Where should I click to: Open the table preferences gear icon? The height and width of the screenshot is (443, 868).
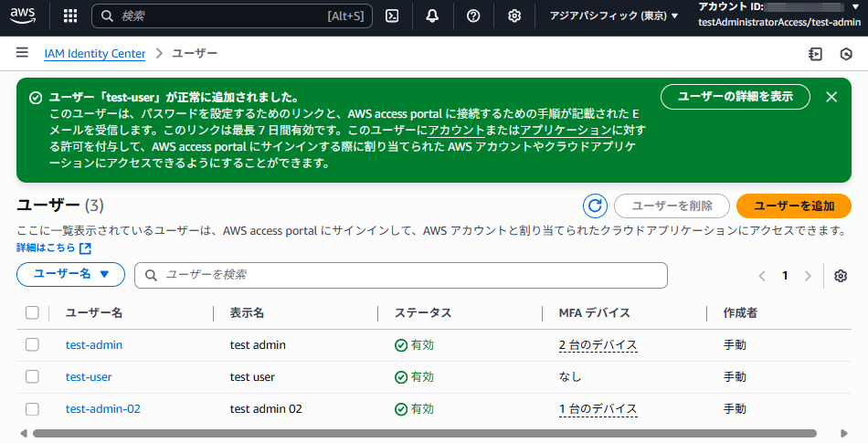(841, 276)
